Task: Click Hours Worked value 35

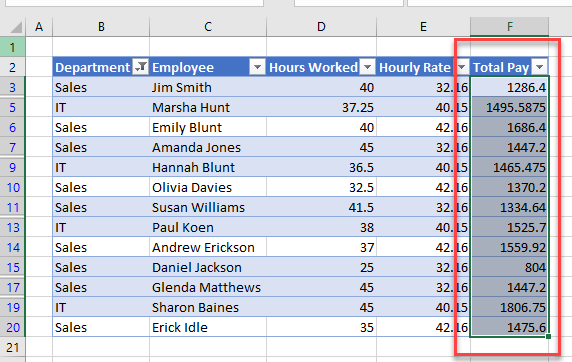Action: (321, 327)
